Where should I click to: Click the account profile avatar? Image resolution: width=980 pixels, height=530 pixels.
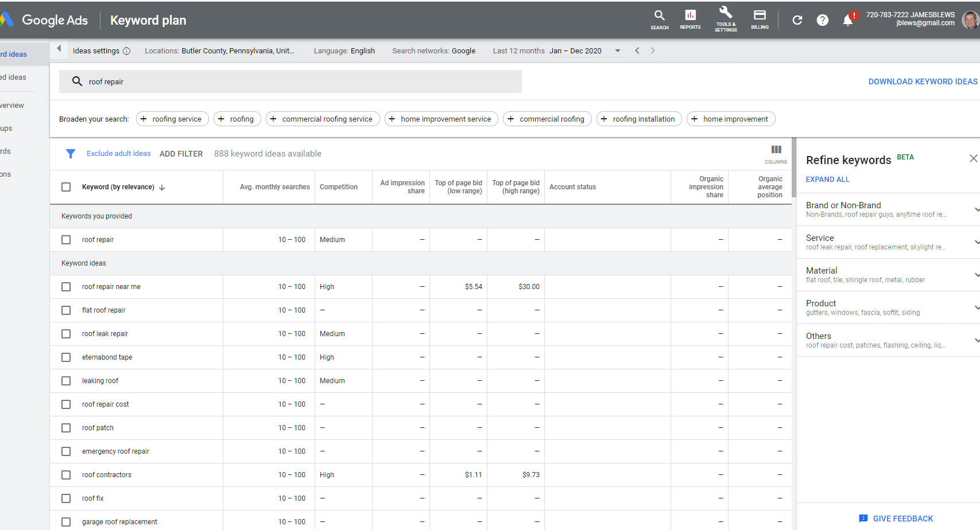click(x=970, y=20)
